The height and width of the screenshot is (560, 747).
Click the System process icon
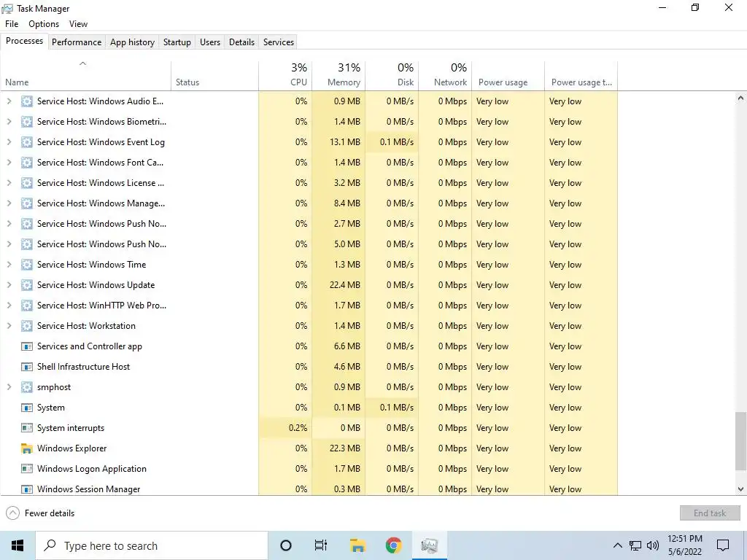point(27,408)
